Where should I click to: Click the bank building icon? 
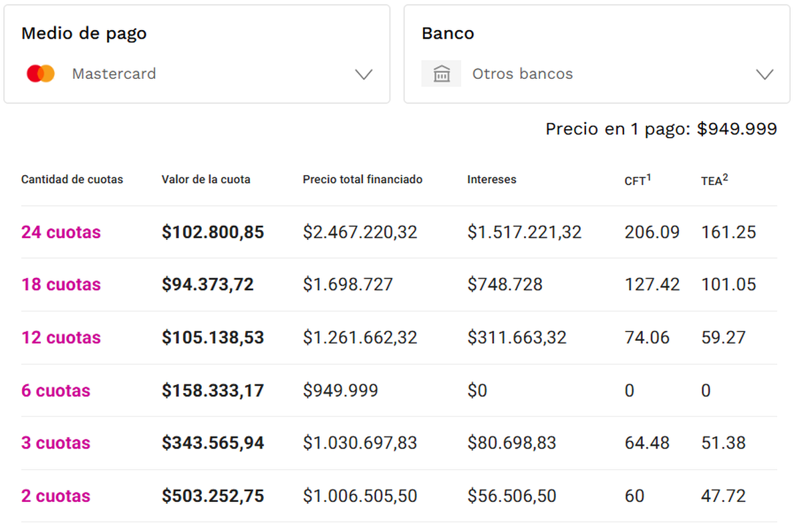pyautogui.click(x=441, y=74)
